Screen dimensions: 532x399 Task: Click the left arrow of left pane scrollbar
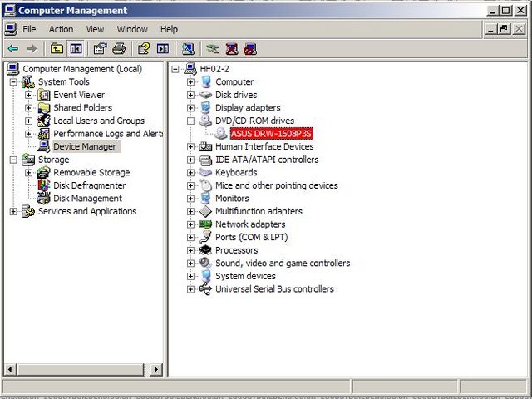[x=10, y=369]
